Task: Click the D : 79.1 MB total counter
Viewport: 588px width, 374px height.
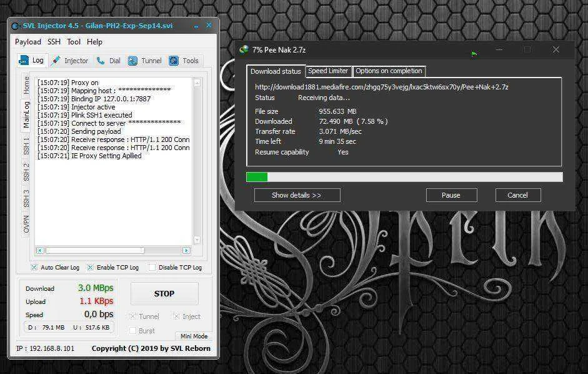Action: (46, 328)
